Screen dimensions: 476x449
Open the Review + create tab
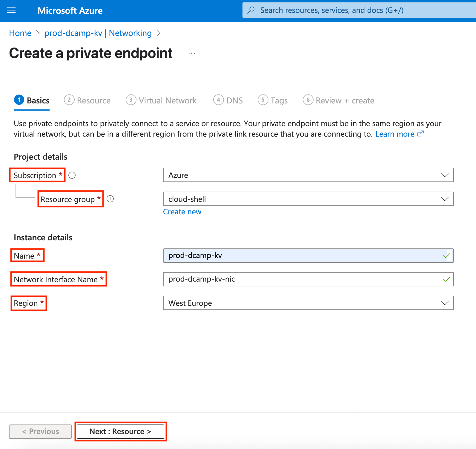point(339,100)
